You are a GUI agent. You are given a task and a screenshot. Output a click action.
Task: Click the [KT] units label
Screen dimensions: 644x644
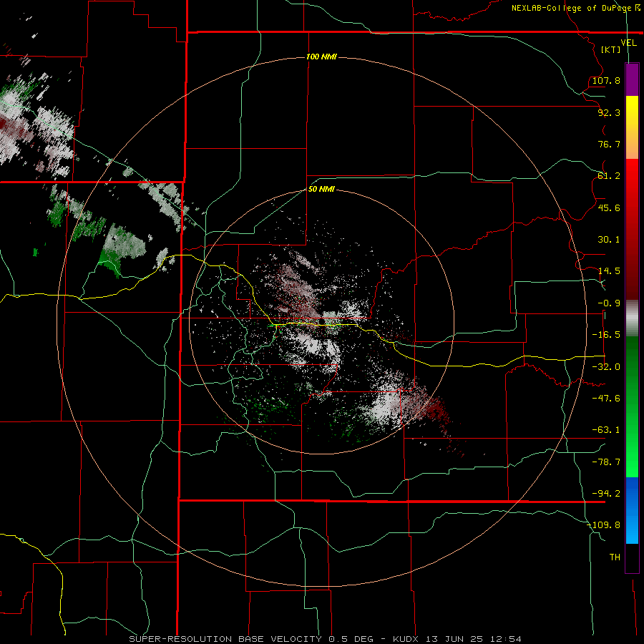click(611, 49)
